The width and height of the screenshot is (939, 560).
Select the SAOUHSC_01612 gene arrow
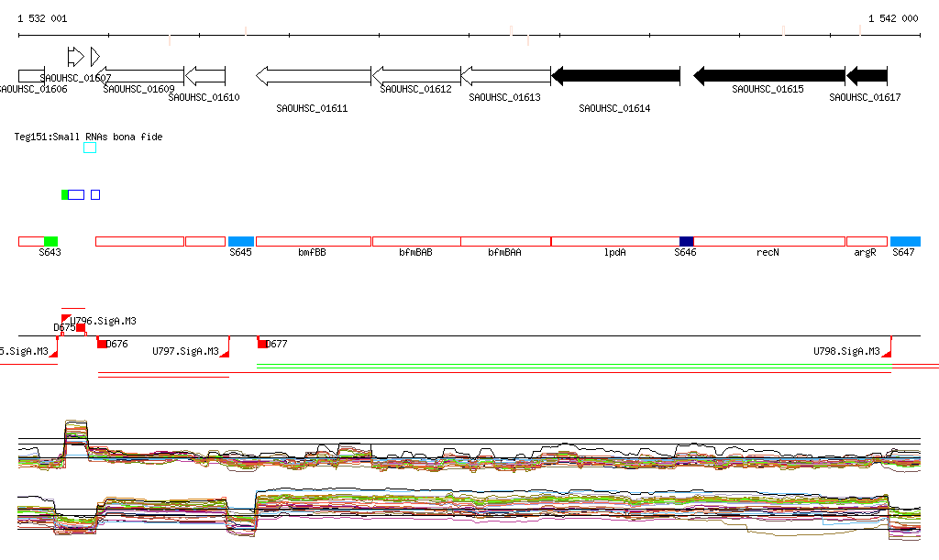coord(416,76)
